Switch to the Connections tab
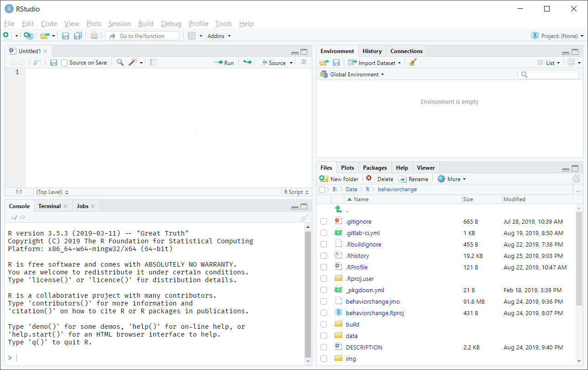588x370 pixels. (x=406, y=51)
